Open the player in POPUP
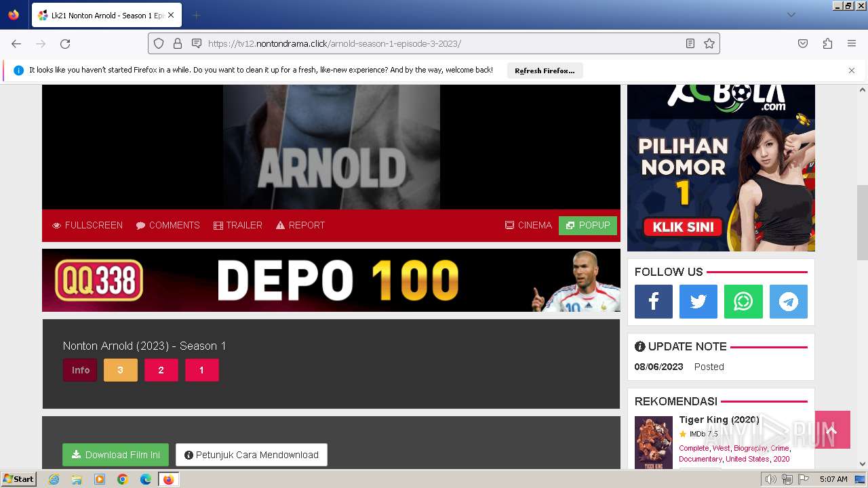Image resolution: width=868 pixels, height=488 pixels. point(588,226)
